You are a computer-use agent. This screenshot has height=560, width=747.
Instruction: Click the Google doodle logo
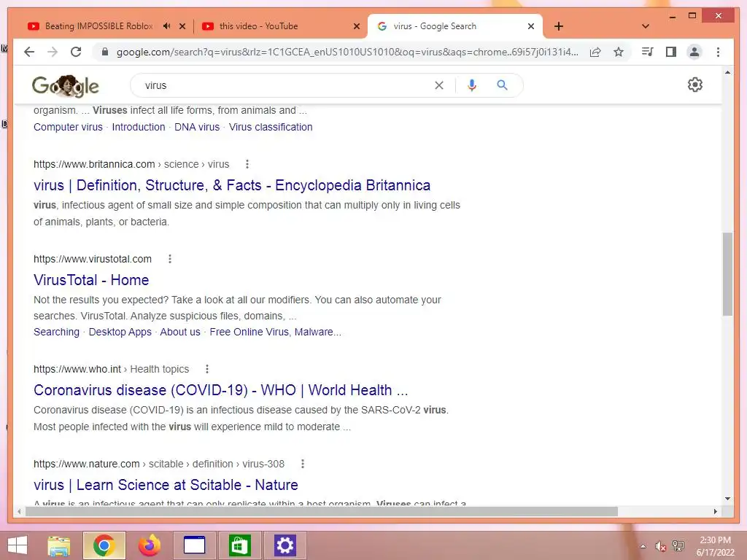pyautogui.click(x=65, y=86)
